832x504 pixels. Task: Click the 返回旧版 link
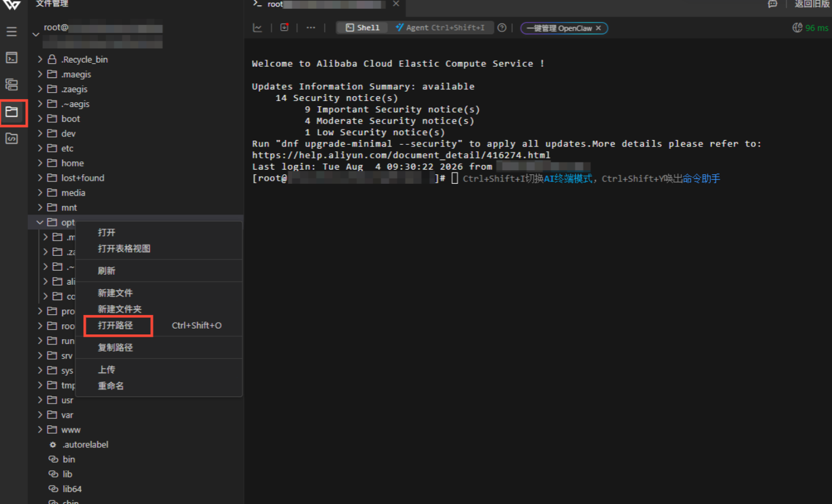pyautogui.click(x=812, y=4)
